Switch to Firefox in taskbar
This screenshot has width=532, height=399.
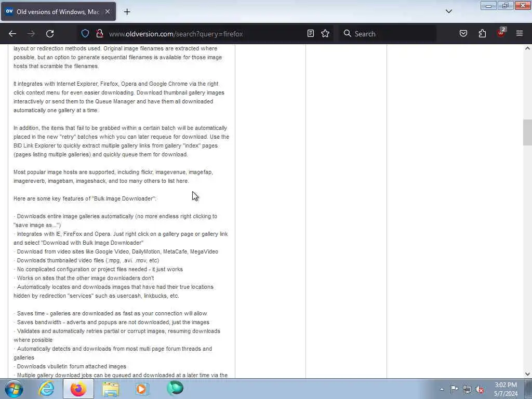point(78,389)
